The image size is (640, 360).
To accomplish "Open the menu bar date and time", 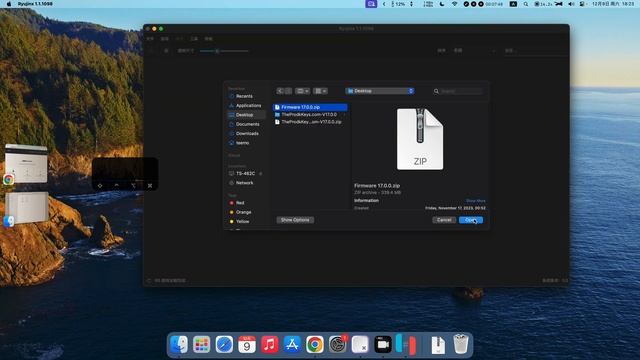I will coord(613,4).
